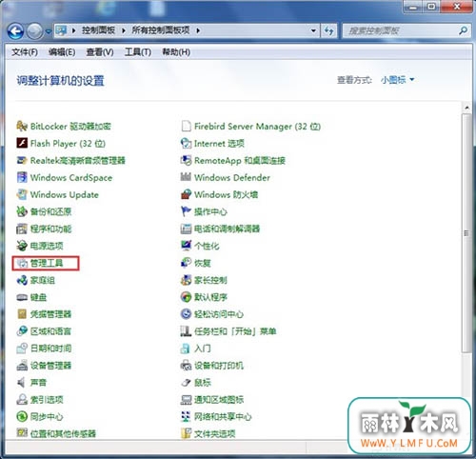Viewport: 476px width, 459px height.
Task: Click the BitLocker drive encryption icon
Action: click(22, 127)
